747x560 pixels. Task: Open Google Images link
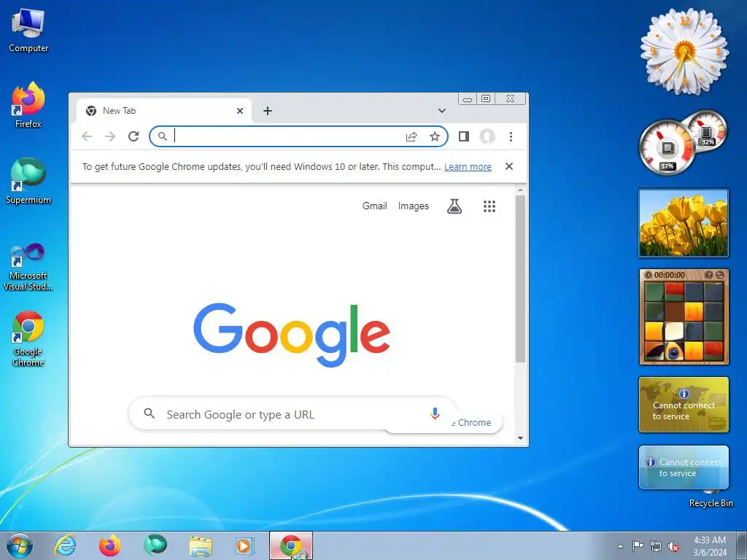pos(413,206)
